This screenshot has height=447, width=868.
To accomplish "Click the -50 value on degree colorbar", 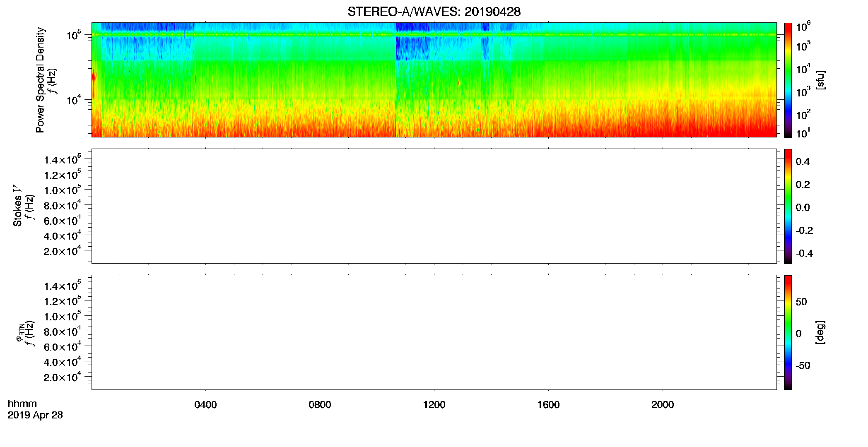I will pos(803,365).
